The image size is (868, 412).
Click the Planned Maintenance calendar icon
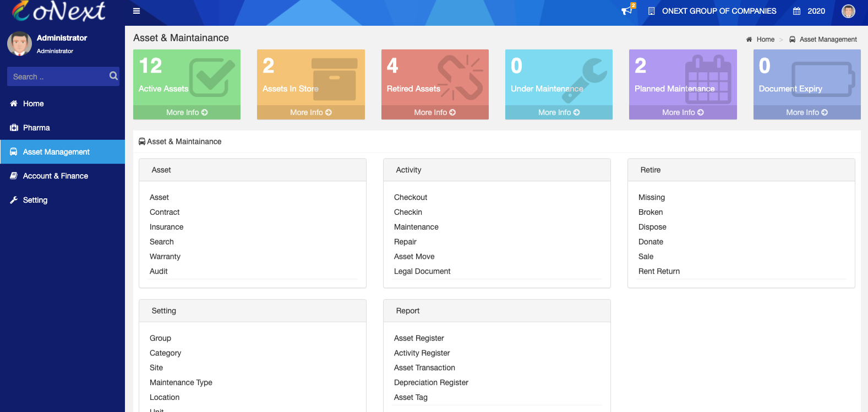(708, 79)
